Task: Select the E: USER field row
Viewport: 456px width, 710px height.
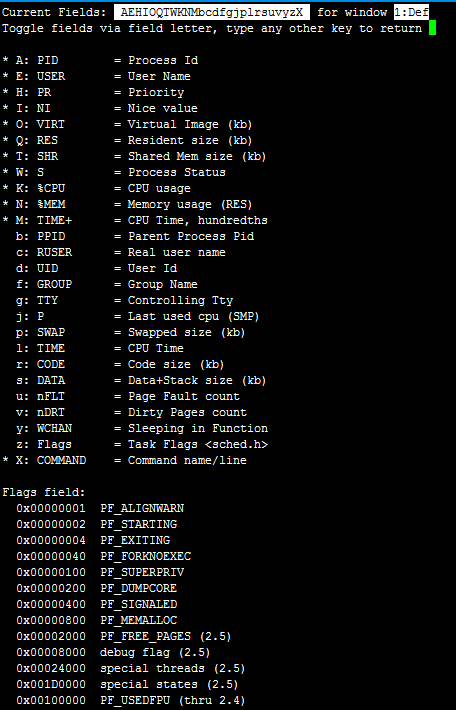Action: point(96,77)
